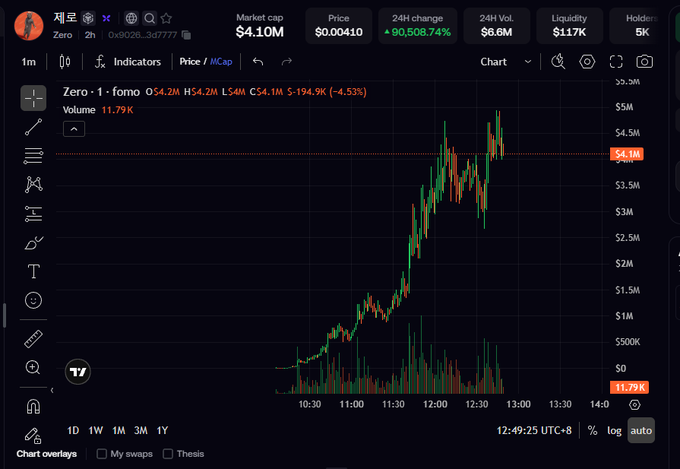The width and height of the screenshot is (680, 469).
Task: Select the brush drawing tool
Action: [x=33, y=243]
